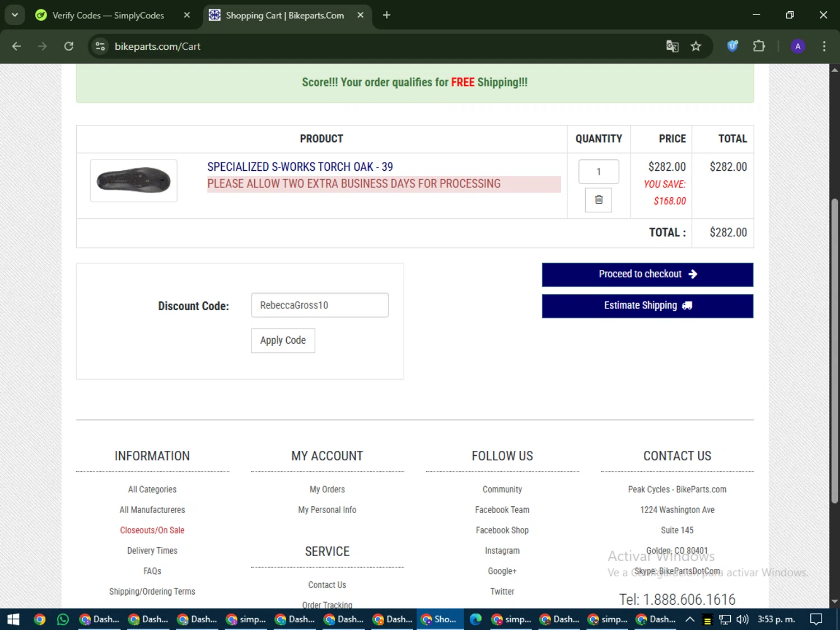Open WhatsApp from the taskbar
This screenshot has height=630, width=840.
click(63, 619)
